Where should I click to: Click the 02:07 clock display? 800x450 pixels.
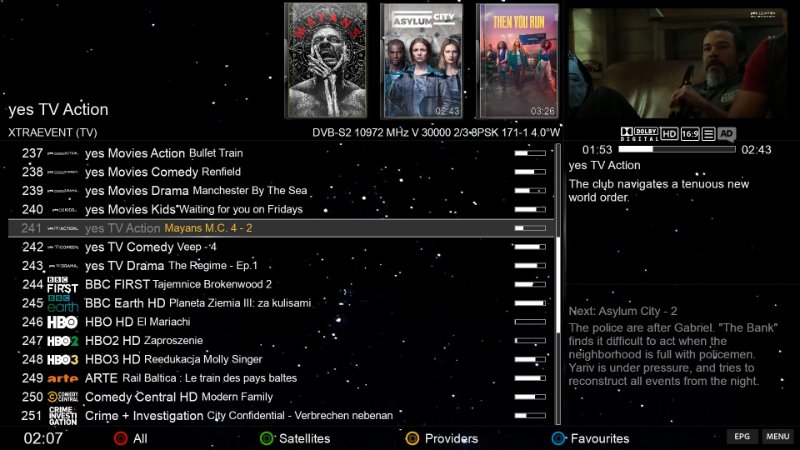coord(43,438)
